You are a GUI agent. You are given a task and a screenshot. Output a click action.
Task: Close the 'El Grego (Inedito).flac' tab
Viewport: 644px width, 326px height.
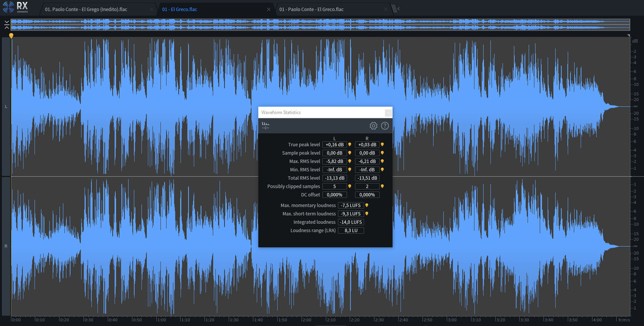[x=152, y=9]
